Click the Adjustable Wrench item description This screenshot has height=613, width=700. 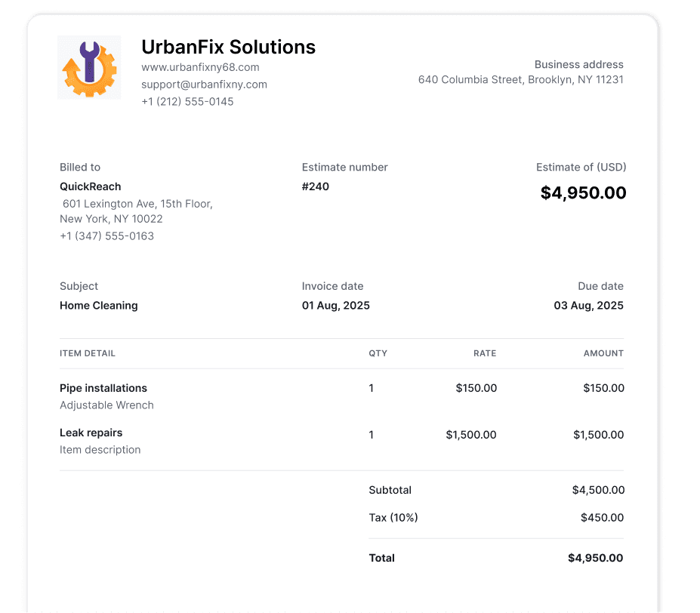coord(106,405)
